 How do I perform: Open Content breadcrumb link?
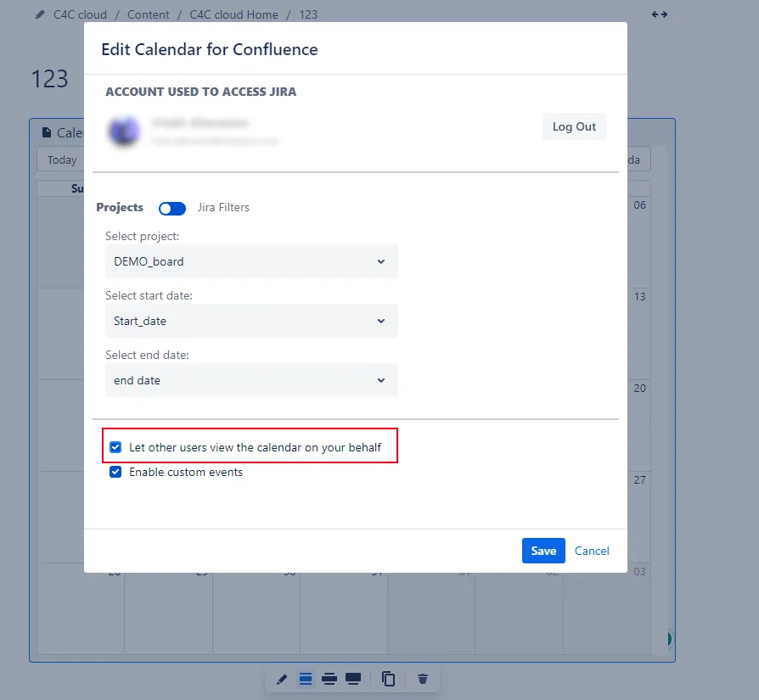pos(148,15)
